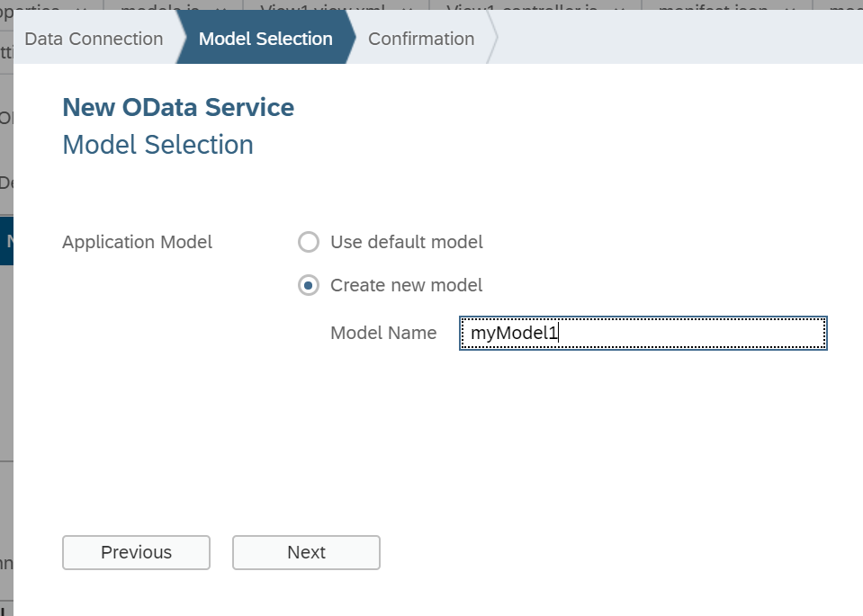Click the Model Selection subheading
Image resolution: width=863 pixels, height=616 pixels.
click(158, 145)
